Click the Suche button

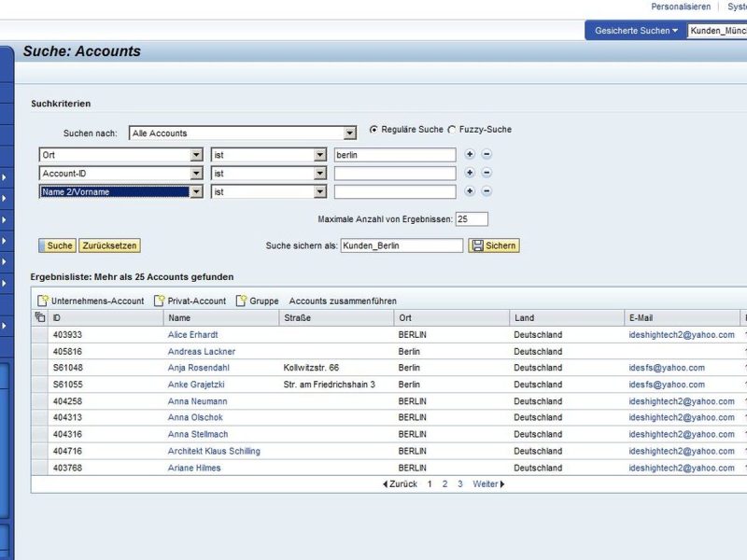click(x=57, y=245)
